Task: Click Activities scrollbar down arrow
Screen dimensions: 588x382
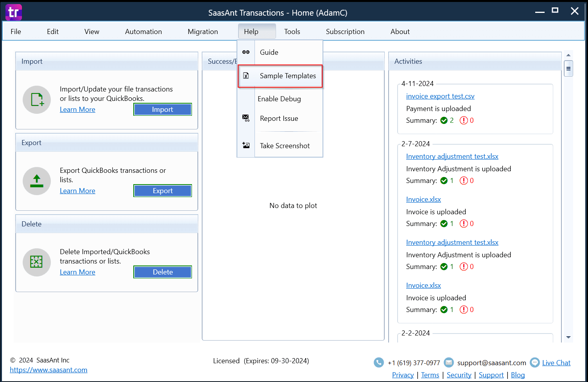Action: click(568, 337)
